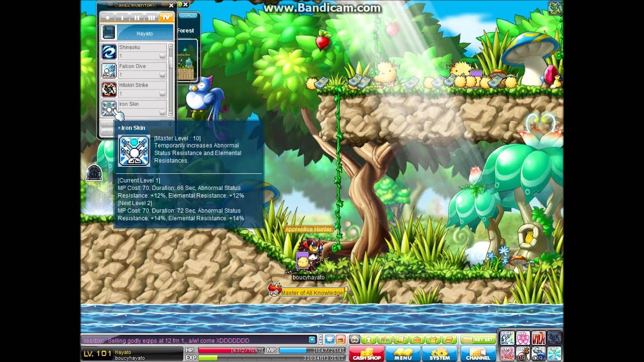
Task: Click the LV. 101 level display
Action: pos(97,354)
